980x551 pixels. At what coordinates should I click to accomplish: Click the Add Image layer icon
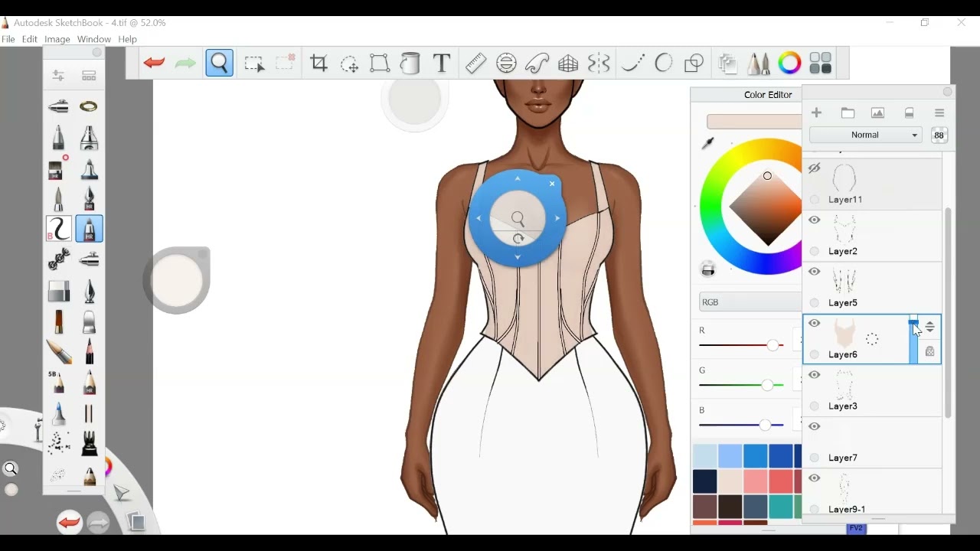pyautogui.click(x=878, y=113)
